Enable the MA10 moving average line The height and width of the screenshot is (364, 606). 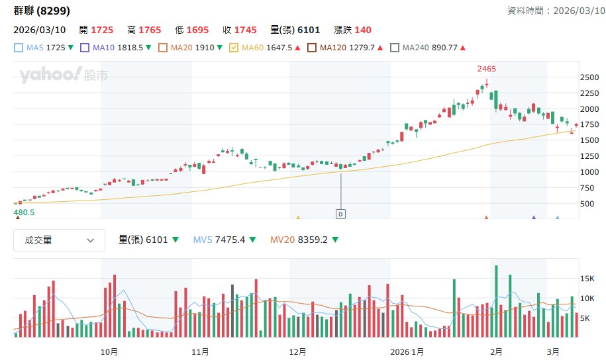tap(85, 48)
